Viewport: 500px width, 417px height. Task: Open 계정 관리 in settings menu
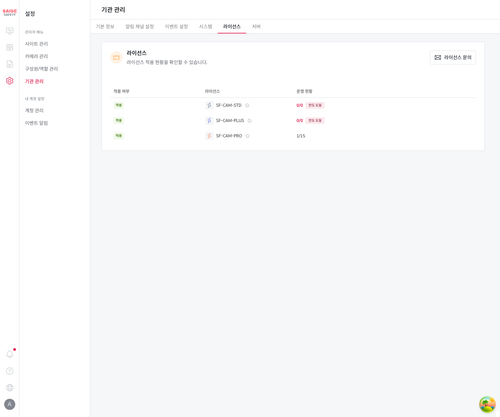tap(34, 111)
